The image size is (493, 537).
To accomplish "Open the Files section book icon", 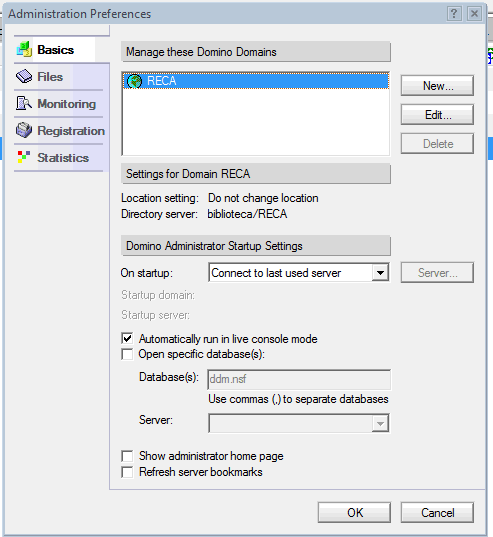I will click(x=24, y=76).
